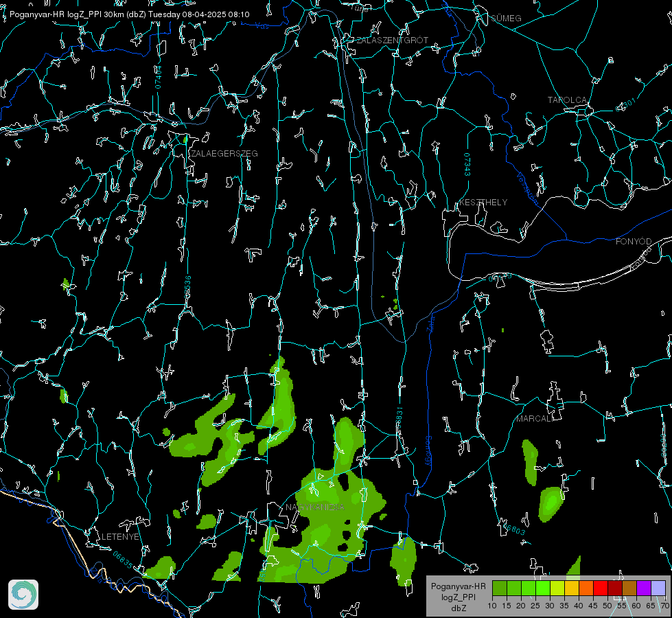Viewport: 672px width, 618px height.
Task: Click the ZALAEGERSZEG city label
Action: [224, 154]
